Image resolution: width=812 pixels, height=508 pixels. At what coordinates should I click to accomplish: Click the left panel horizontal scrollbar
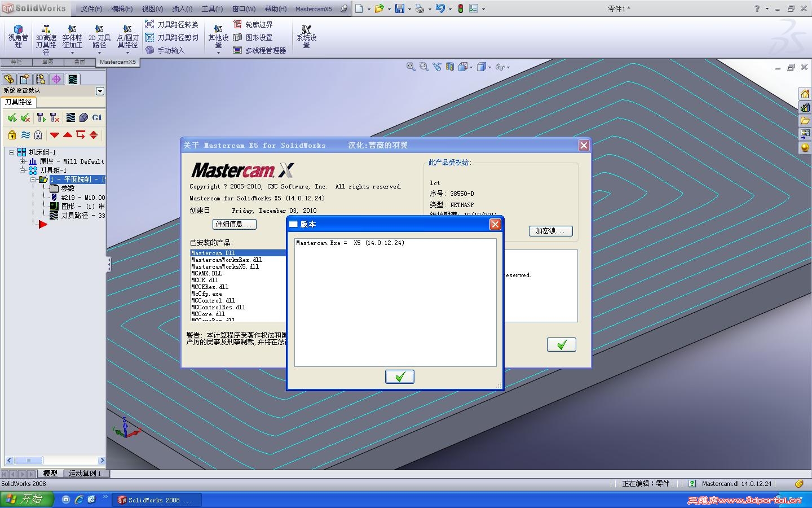coord(55,461)
